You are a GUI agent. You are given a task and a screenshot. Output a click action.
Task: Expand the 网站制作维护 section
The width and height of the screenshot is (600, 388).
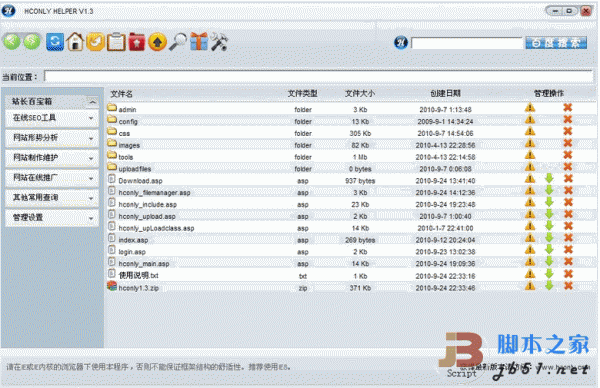pos(52,158)
